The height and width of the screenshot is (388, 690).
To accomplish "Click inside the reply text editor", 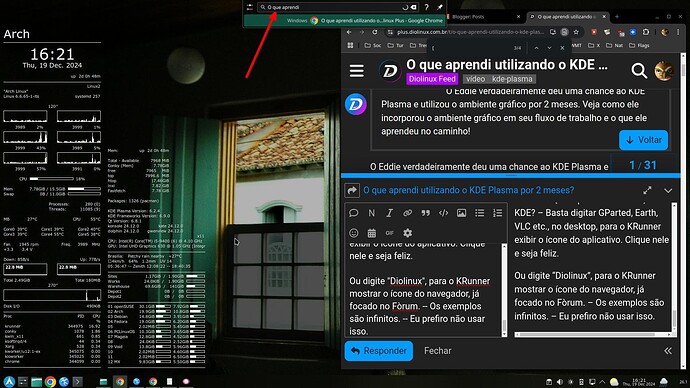I will 423,290.
